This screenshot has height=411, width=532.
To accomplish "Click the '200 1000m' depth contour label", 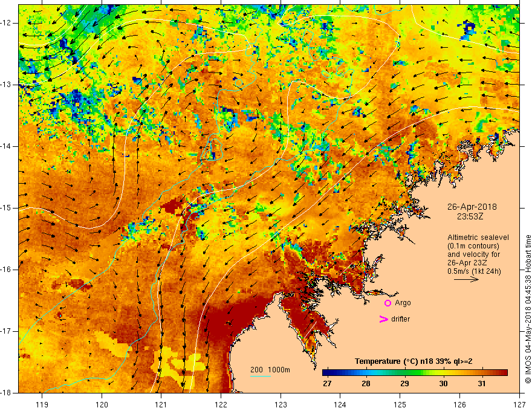I will pyautogui.click(x=270, y=370).
